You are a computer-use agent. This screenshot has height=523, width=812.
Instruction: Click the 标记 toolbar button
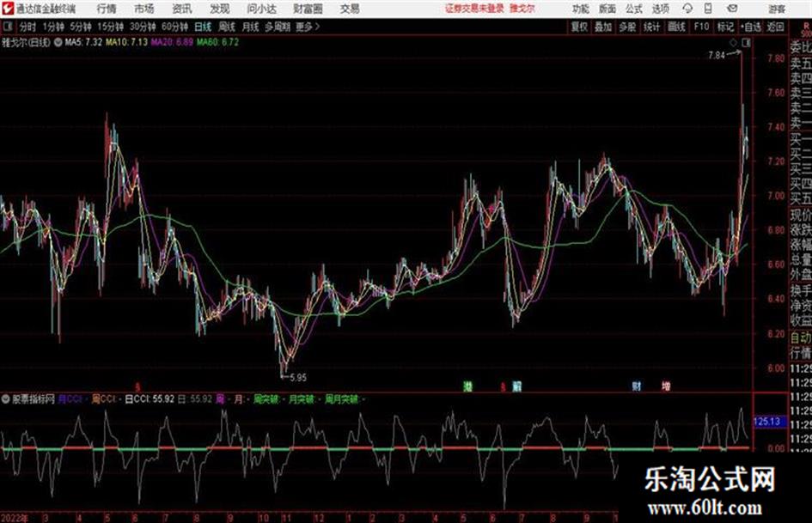[x=725, y=27]
